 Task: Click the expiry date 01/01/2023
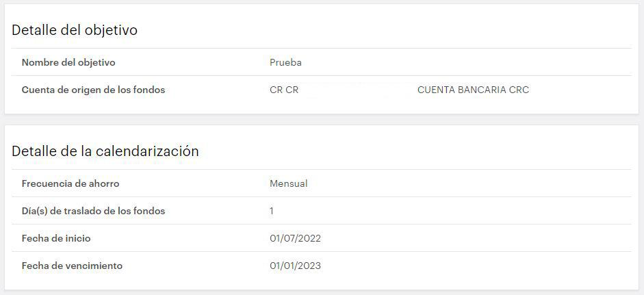[x=295, y=266]
